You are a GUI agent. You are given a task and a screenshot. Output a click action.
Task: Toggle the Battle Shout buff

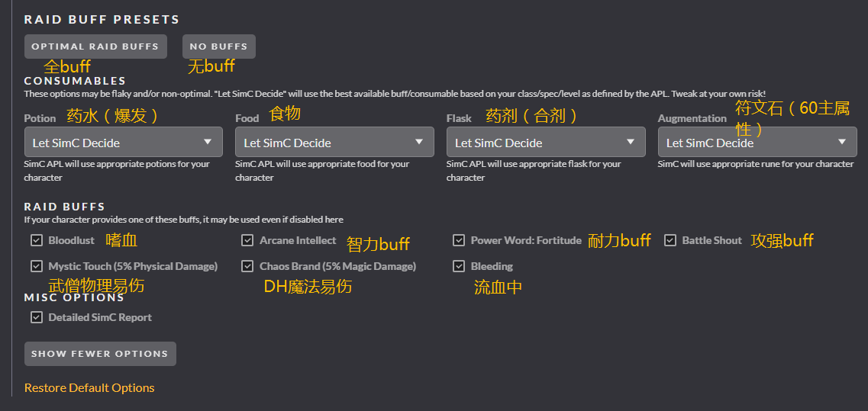pyautogui.click(x=670, y=240)
